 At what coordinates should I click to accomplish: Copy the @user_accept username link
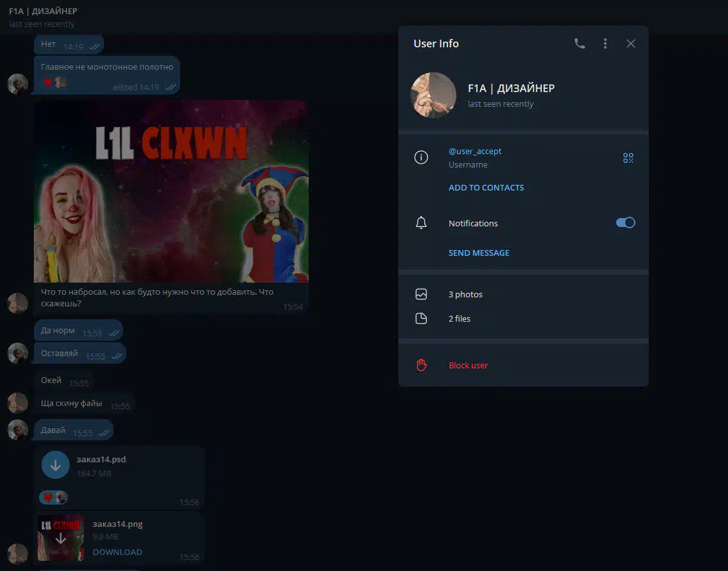(x=474, y=151)
